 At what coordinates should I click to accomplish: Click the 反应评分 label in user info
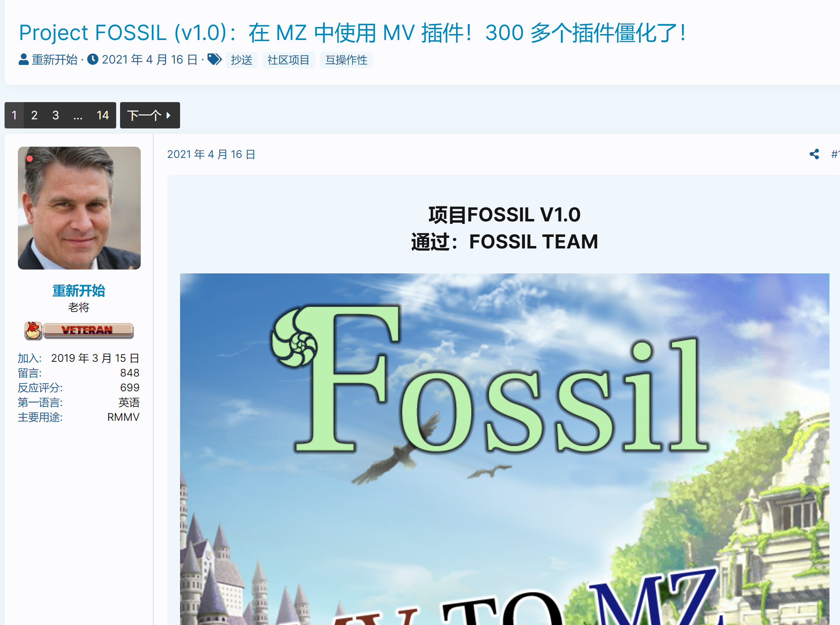40,388
